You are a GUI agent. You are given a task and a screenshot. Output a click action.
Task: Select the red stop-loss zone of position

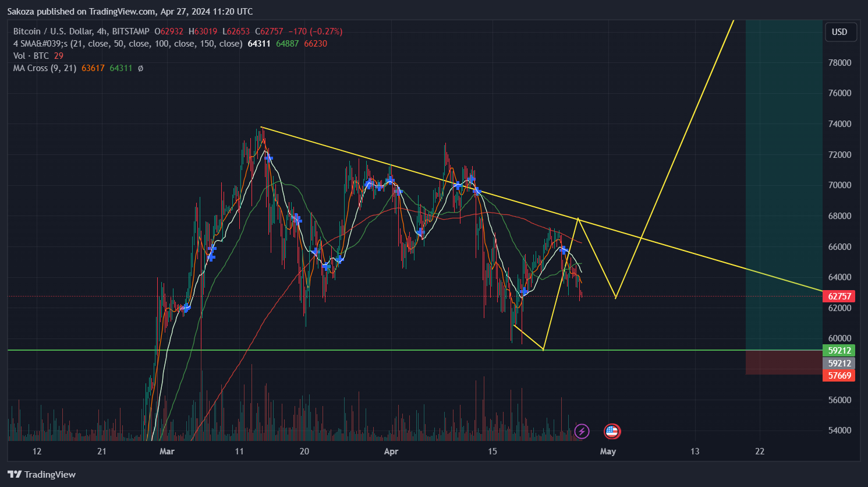tap(784, 362)
